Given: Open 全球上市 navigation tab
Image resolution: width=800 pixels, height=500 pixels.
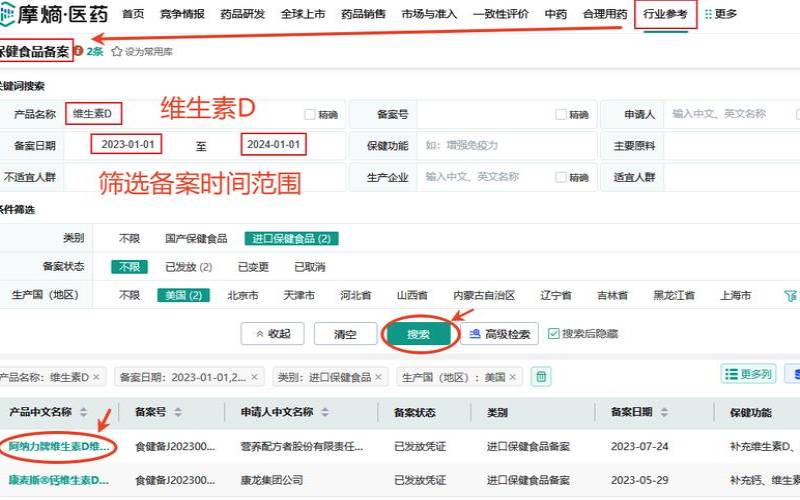Looking at the screenshot, I should point(303,14).
